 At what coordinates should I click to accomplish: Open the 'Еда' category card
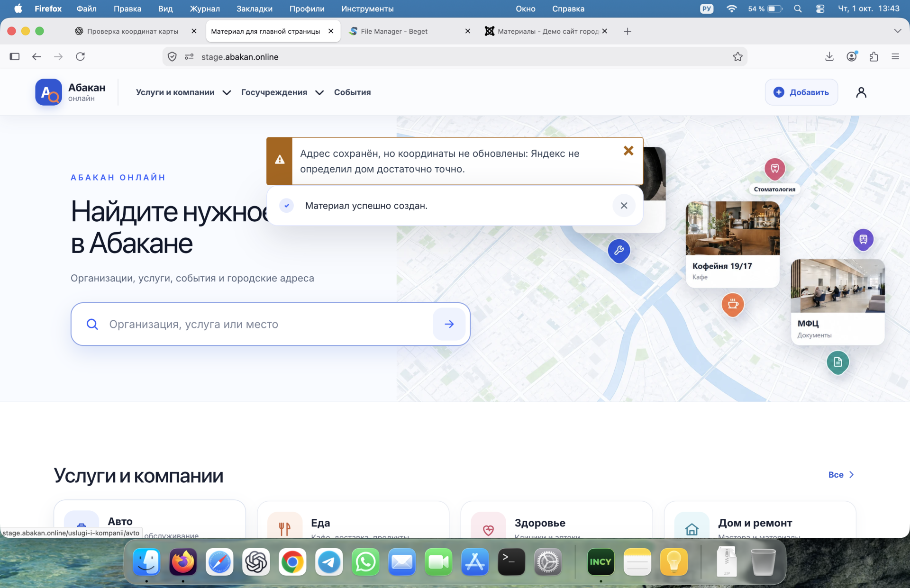click(x=353, y=519)
